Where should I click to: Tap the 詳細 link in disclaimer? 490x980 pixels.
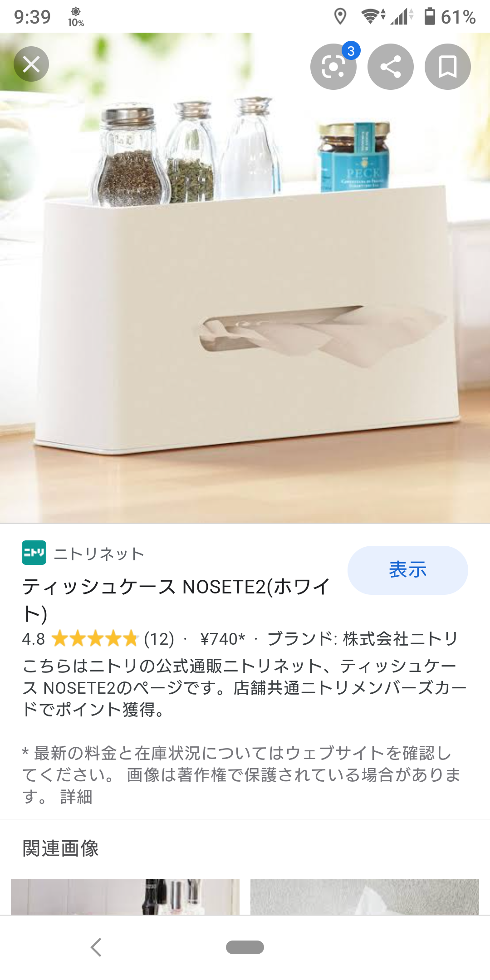tap(76, 797)
